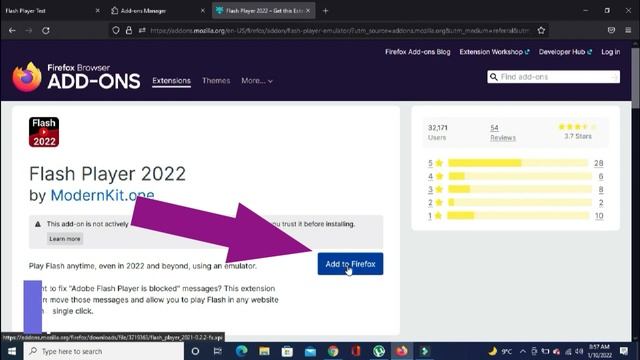Click the Add to Firefox button
Screen dimensions: 640x360
(x=350, y=264)
